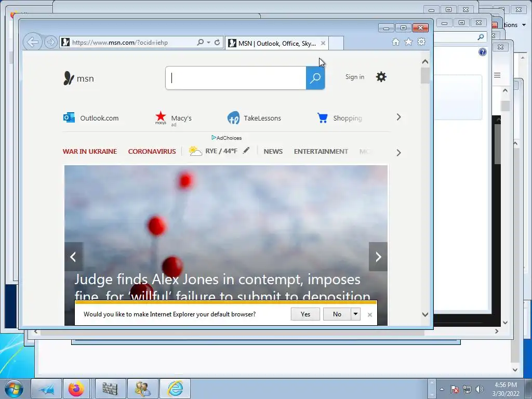Click No on default browser prompt
The height and width of the screenshot is (399, 532).
[x=337, y=314]
